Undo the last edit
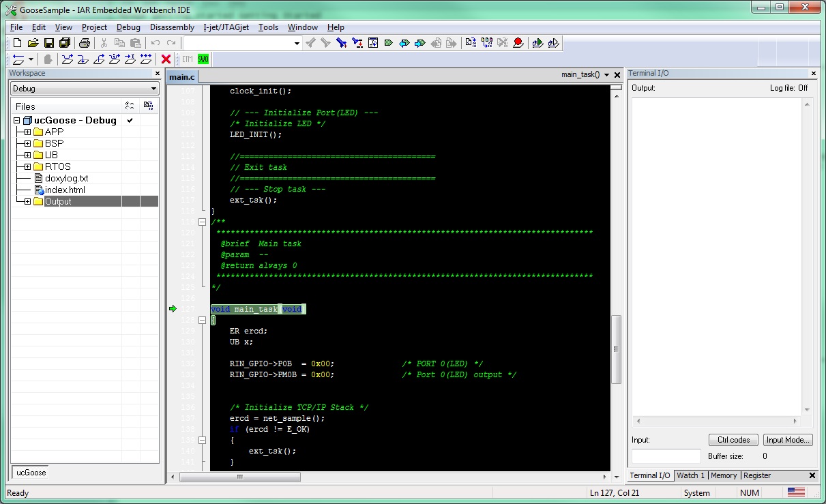The image size is (826, 504). [x=155, y=43]
